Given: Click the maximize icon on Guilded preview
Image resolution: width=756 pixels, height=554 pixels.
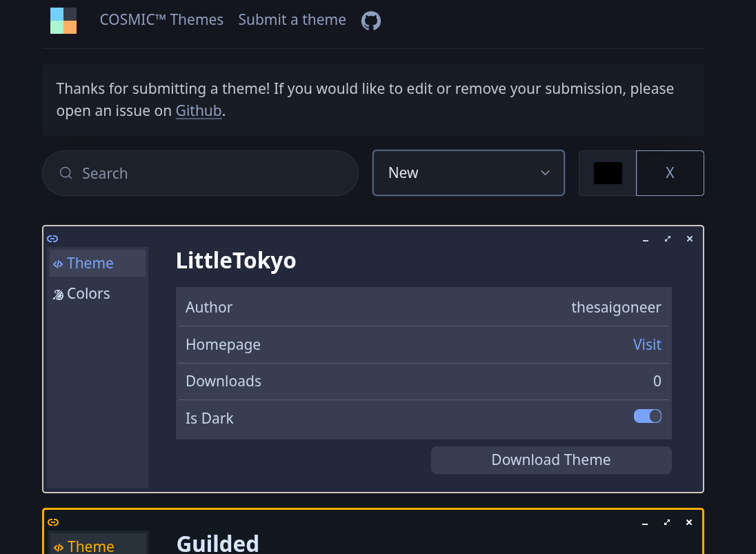Looking at the screenshot, I should [667, 522].
